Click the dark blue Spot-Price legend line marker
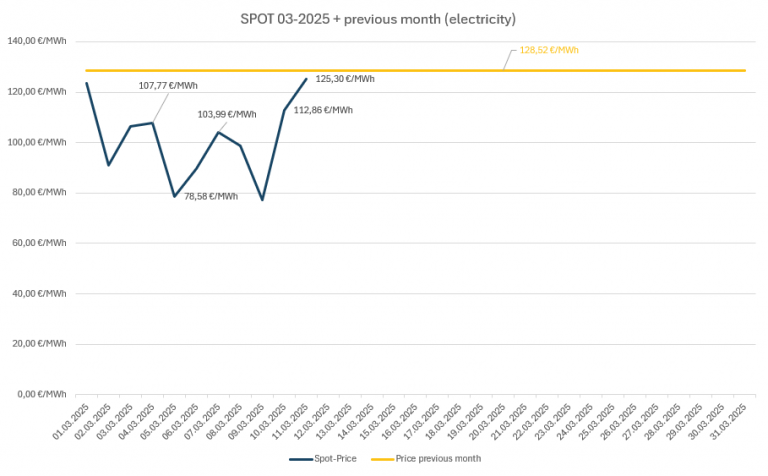 tap(302, 458)
